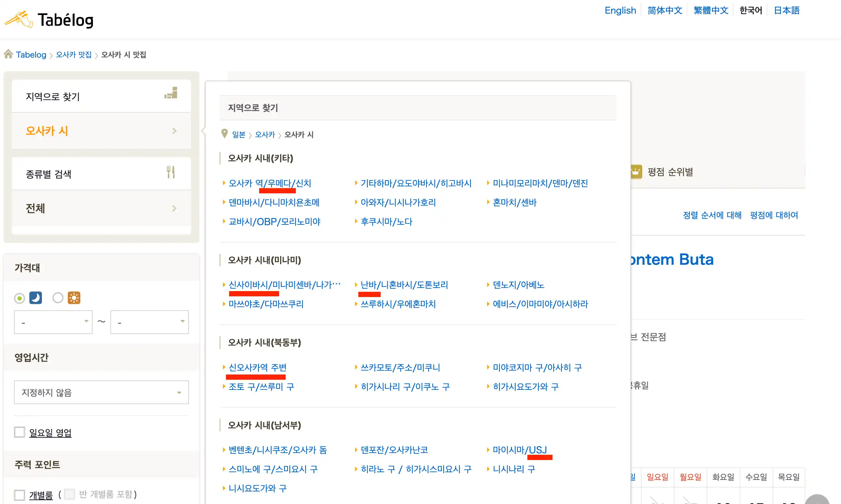
Task: Open the maximum price dropdown
Action: coord(149,322)
